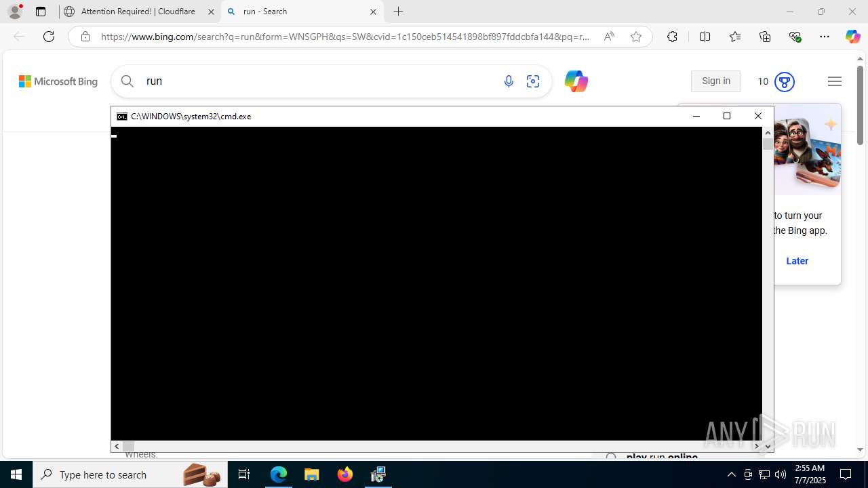The width and height of the screenshot is (868, 488).
Task: Open File Explorer from taskbar
Action: tap(312, 474)
